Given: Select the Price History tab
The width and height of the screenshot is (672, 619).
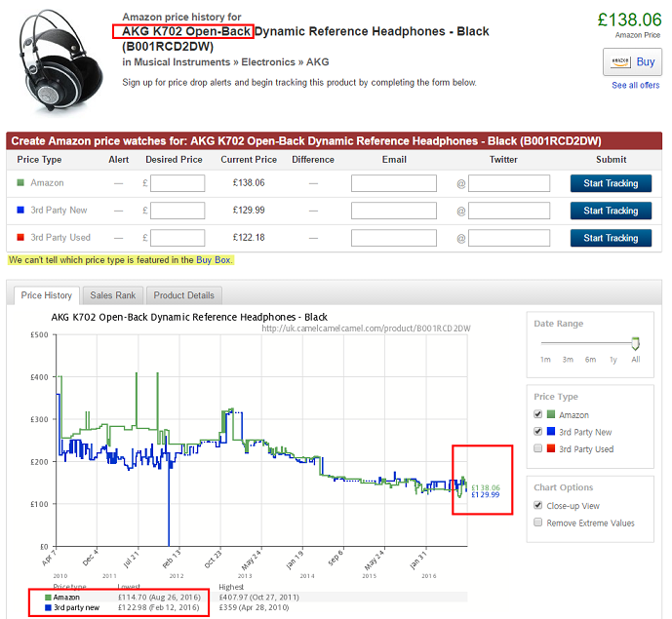Looking at the screenshot, I should 47,295.
